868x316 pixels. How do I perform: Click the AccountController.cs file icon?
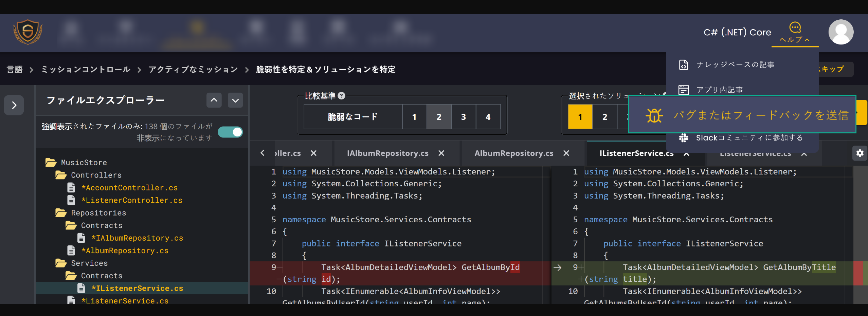pyautogui.click(x=71, y=187)
